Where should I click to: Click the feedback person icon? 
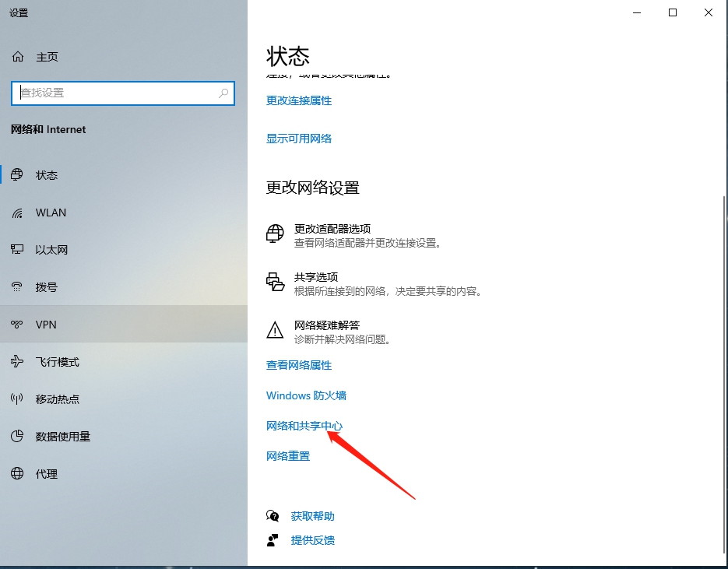coord(273,539)
